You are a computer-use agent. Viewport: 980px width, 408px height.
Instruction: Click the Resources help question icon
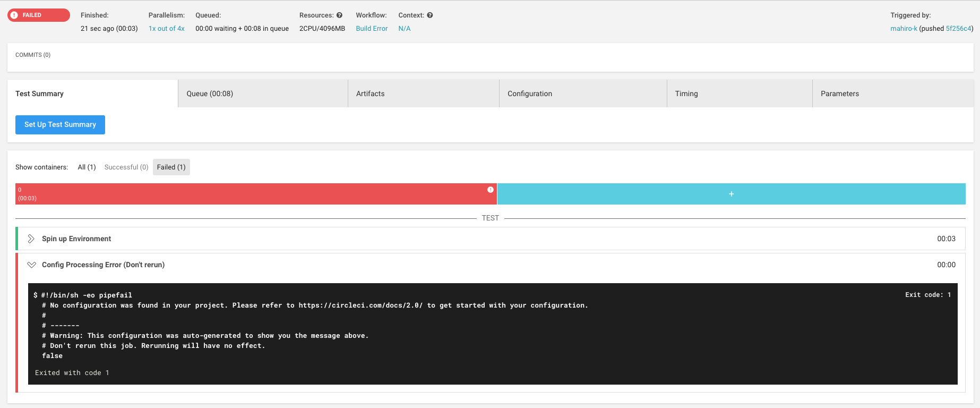(339, 15)
